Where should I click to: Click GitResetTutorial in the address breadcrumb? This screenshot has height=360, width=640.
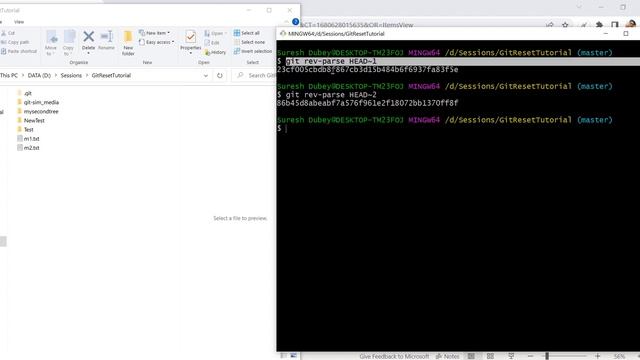point(111,76)
